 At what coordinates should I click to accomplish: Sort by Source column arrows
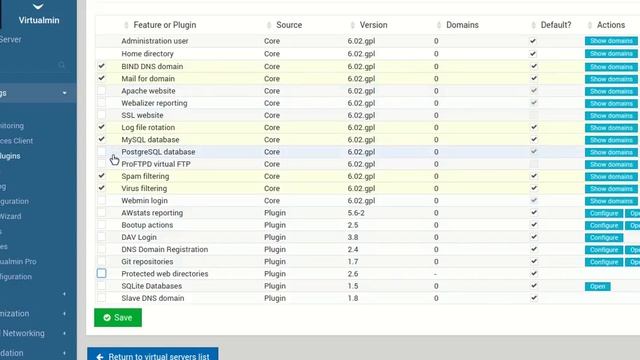pyautogui.click(x=269, y=25)
